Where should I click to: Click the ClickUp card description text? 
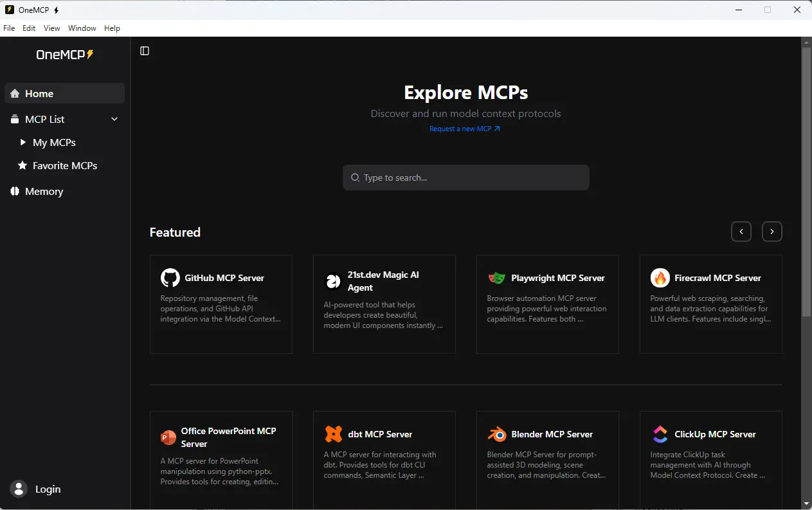click(x=708, y=465)
